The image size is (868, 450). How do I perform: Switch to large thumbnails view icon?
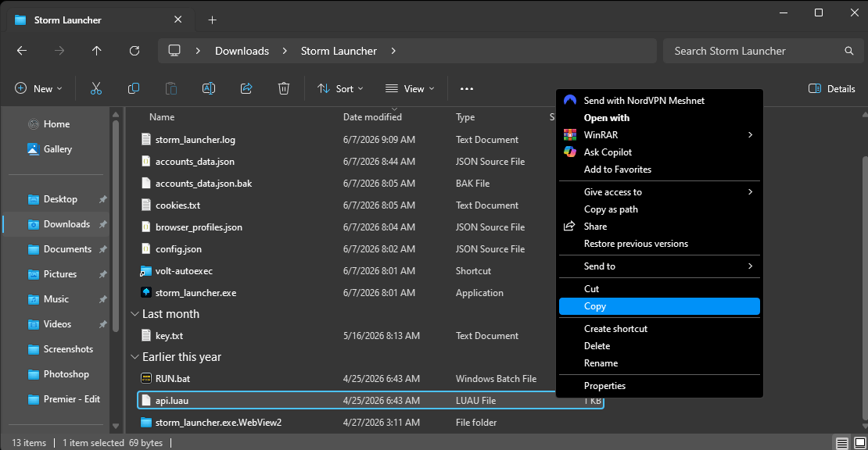pyautogui.click(x=859, y=443)
